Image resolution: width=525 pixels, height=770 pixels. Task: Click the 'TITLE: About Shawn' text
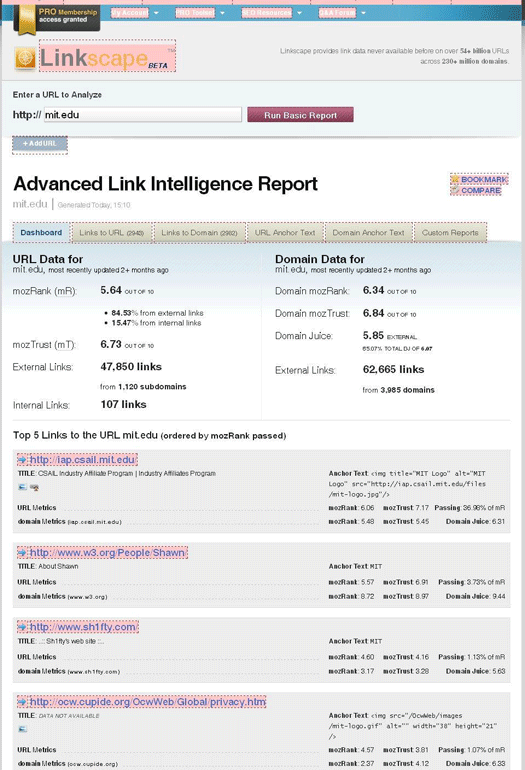click(x=48, y=566)
